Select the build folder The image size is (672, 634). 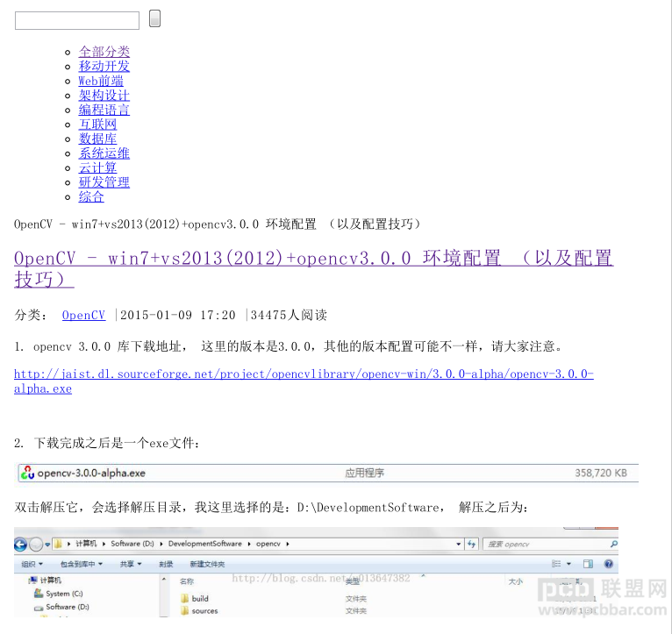pyautogui.click(x=195, y=598)
